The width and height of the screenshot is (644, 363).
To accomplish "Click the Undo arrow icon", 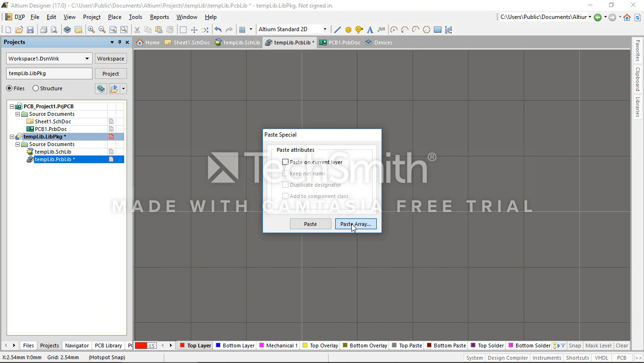I will pyautogui.click(x=218, y=30).
